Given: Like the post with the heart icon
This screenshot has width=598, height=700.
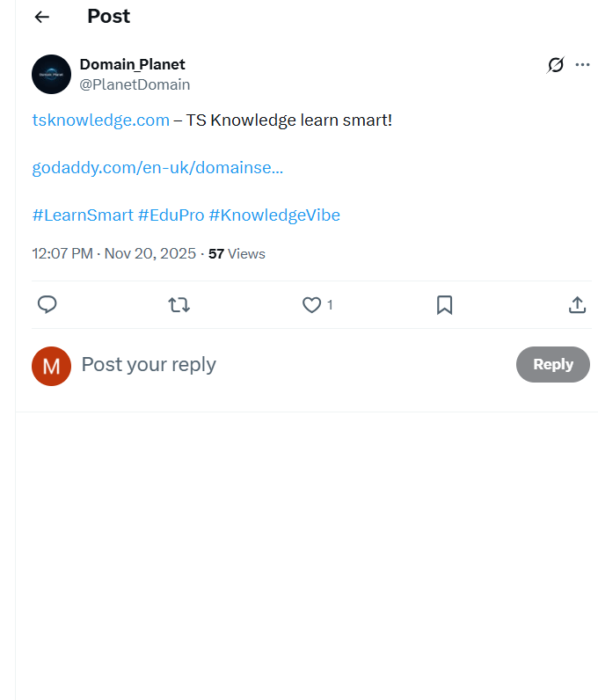Looking at the screenshot, I should [x=311, y=305].
